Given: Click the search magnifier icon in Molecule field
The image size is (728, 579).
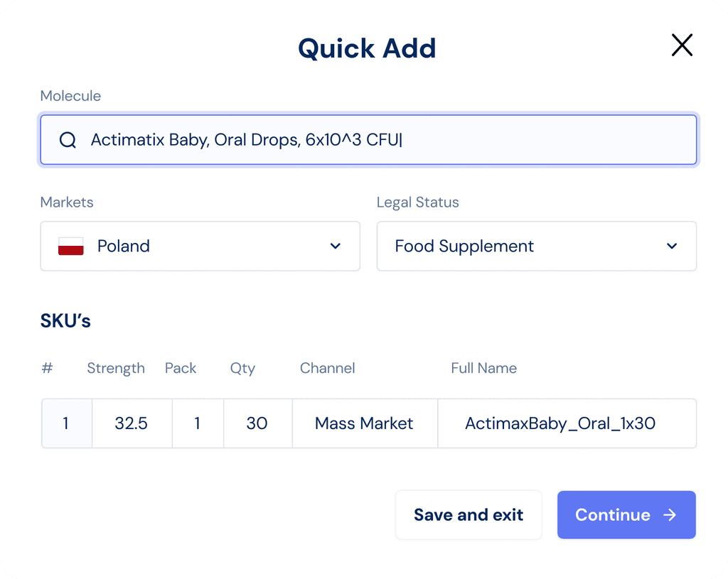Looking at the screenshot, I should (x=68, y=140).
